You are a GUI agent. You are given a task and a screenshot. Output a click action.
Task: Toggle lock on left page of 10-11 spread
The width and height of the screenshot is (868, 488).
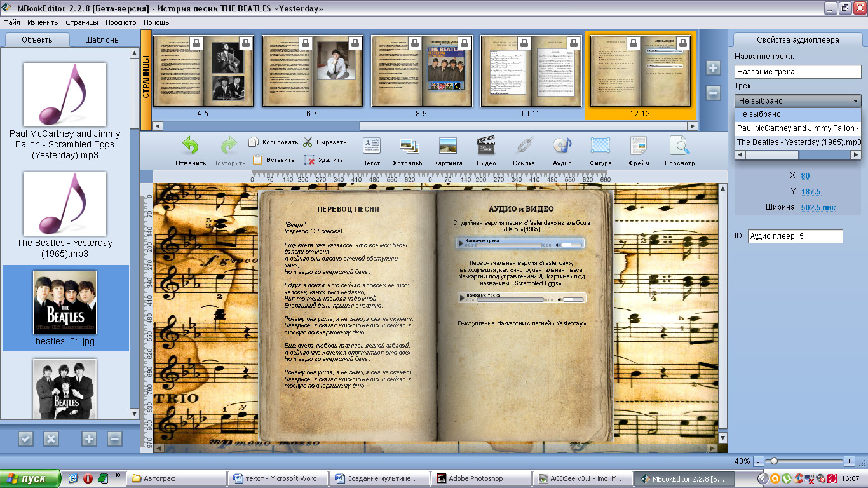tap(525, 43)
